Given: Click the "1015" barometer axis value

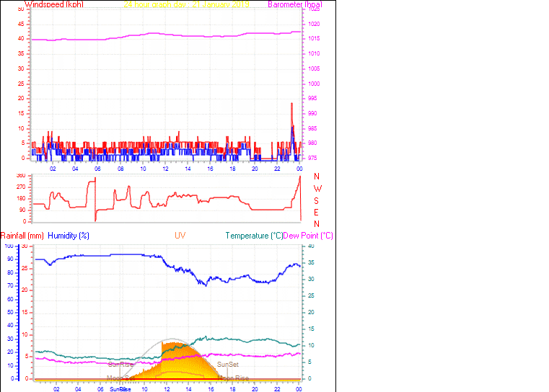Looking at the screenshot, I should 314,39.
